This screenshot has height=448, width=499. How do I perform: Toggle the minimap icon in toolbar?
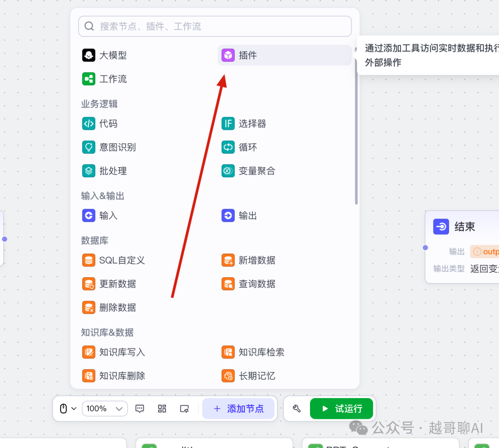pos(184,409)
